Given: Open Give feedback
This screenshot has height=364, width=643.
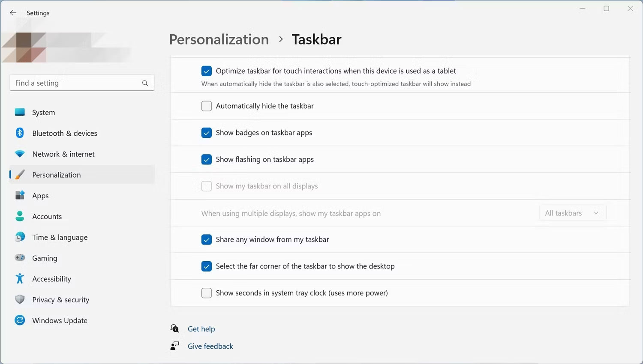Looking at the screenshot, I should click(210, 346).
